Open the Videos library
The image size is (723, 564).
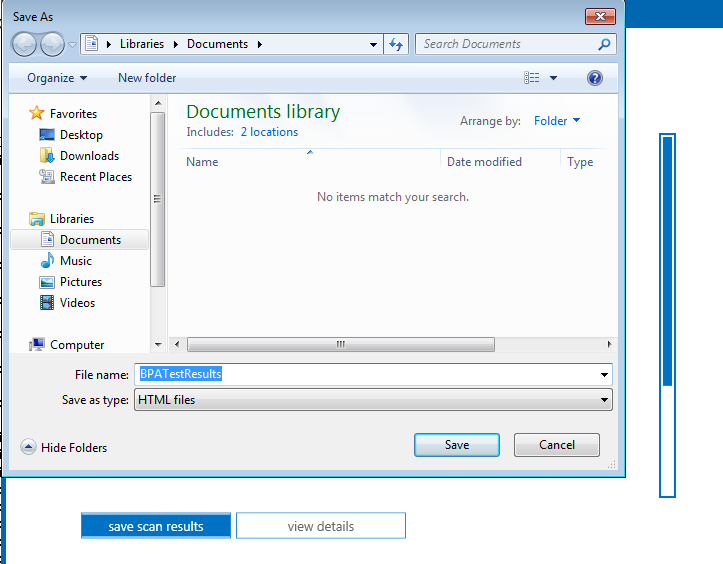point(77,303)
